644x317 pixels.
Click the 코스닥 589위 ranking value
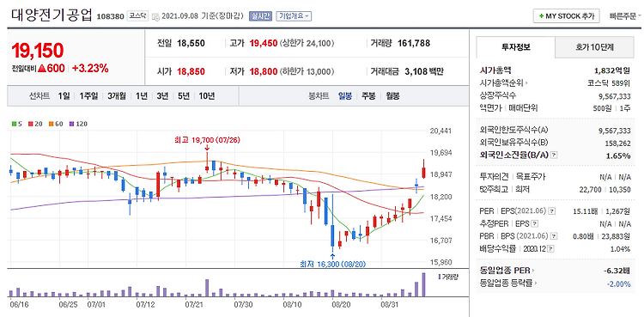coord(609,83)
